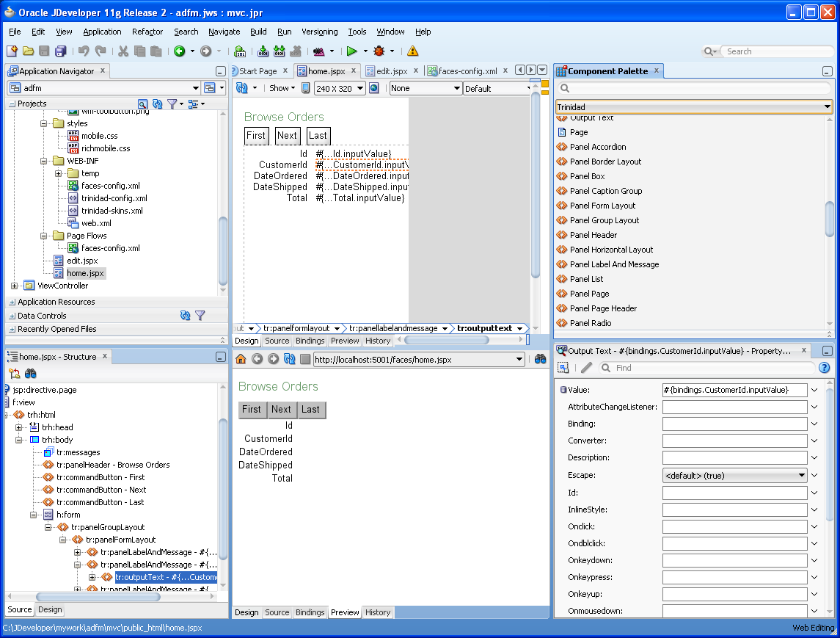Switch to the edit.jspx editor tab
840x638 pixels.
pos(392,70)
